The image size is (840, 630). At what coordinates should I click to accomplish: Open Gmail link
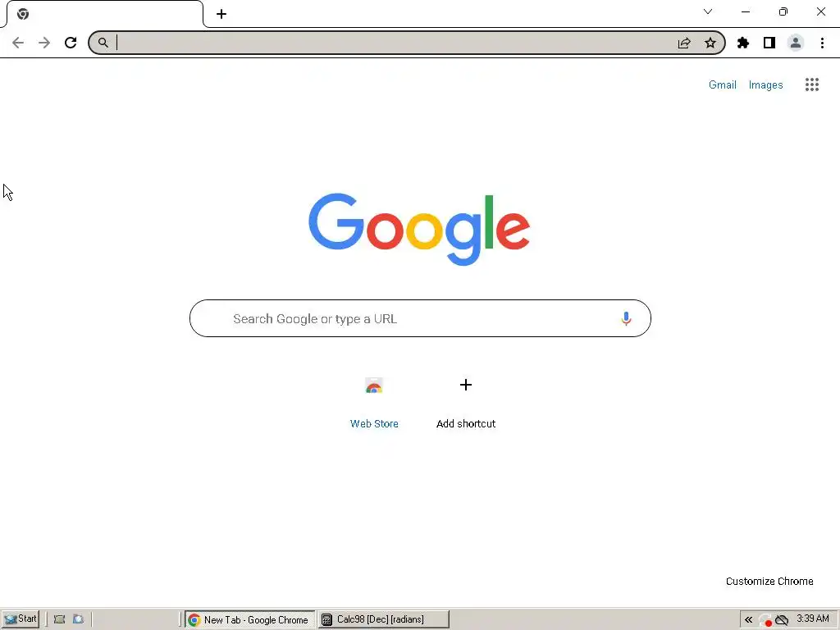pos(722,84)
